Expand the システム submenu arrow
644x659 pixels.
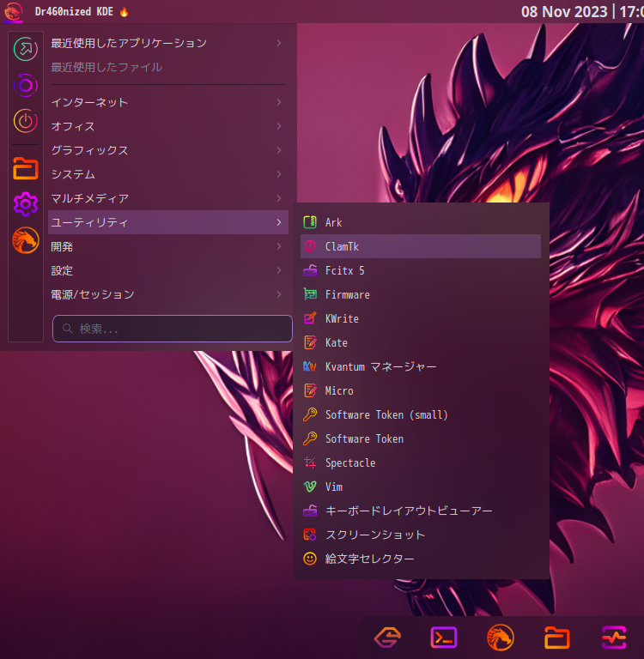[279, 174]
